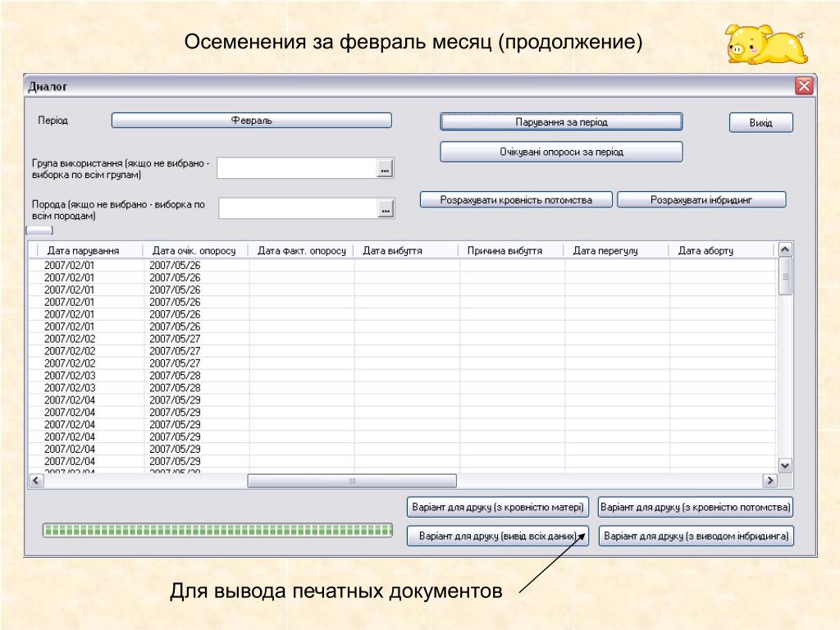Click Варіант для друку (з кровністю матері)
840x630 pixels.
tap(498, 507)
